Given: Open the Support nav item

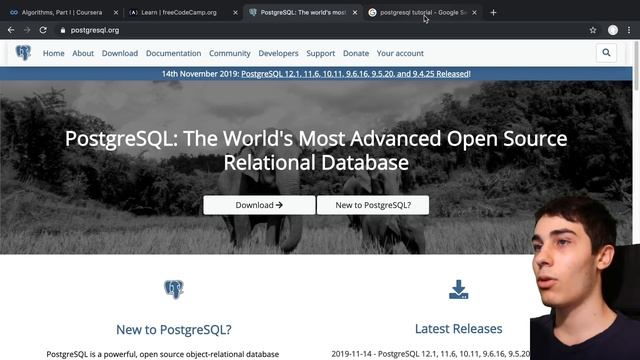Looking at the screenshot, I should tap(320, 53).
